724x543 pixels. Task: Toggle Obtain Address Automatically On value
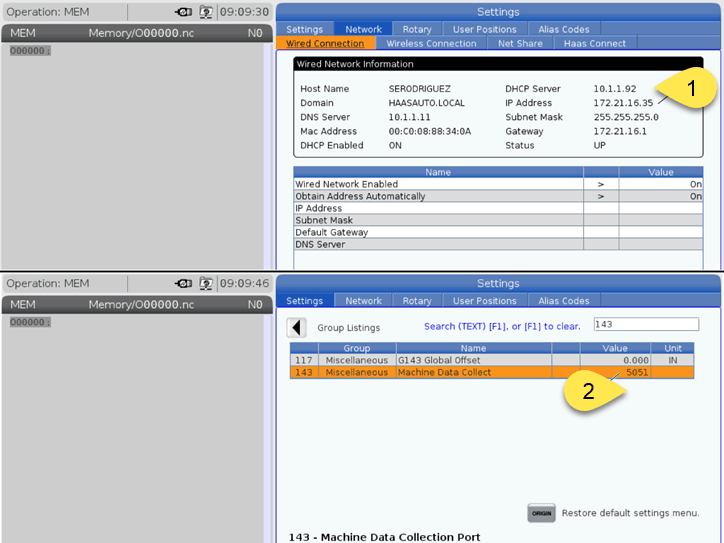click(660, 196)
